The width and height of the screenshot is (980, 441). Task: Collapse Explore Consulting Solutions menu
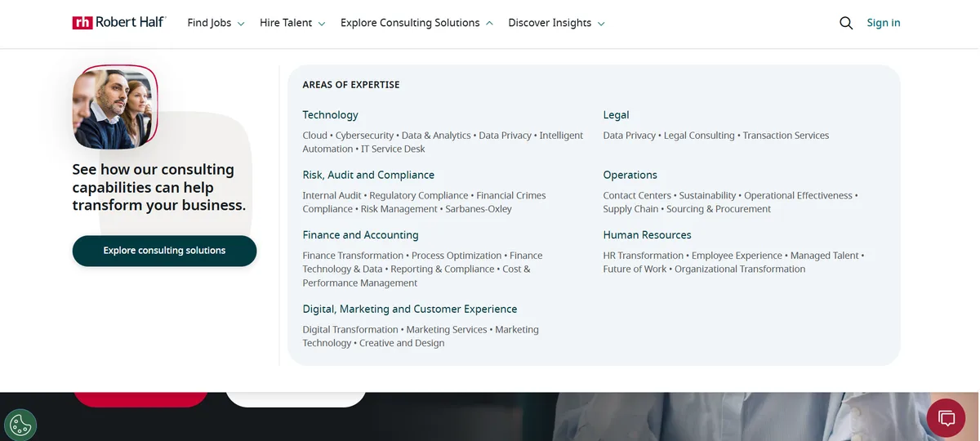(x=416, y=23)
